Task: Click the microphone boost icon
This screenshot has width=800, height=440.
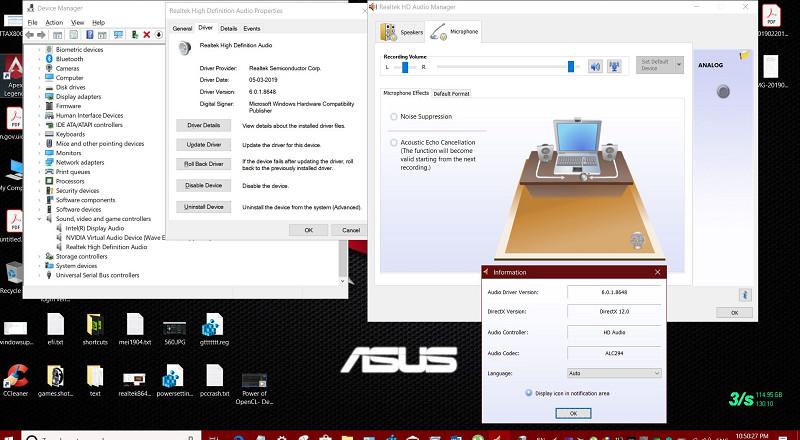Action: [615, 67]
